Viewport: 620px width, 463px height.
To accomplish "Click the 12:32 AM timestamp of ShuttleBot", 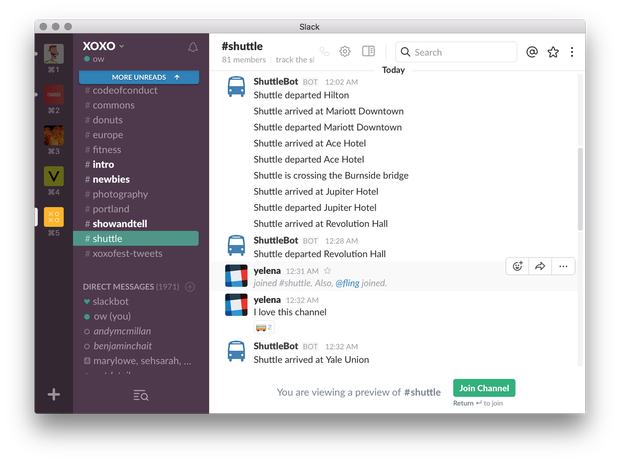I will pos(341,347).
